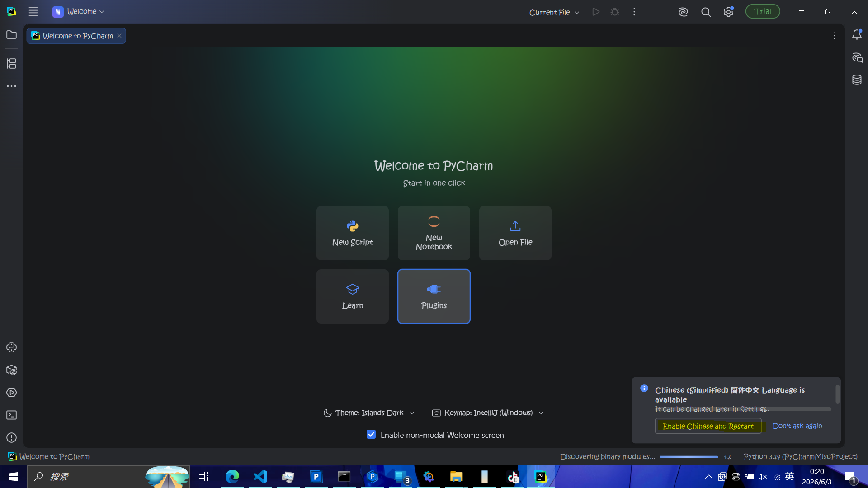Show more tool windows via ellipsis

[x=12, y=86]
